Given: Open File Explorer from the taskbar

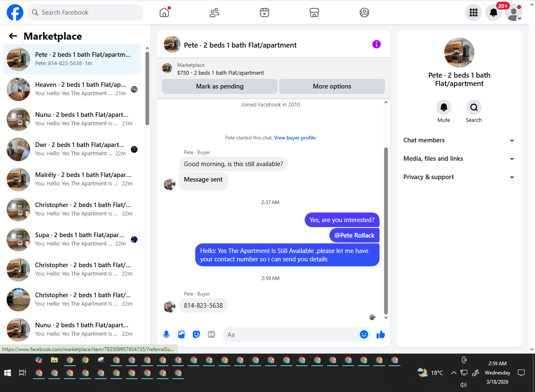Looking at the screenshot, I should point(54,360).
